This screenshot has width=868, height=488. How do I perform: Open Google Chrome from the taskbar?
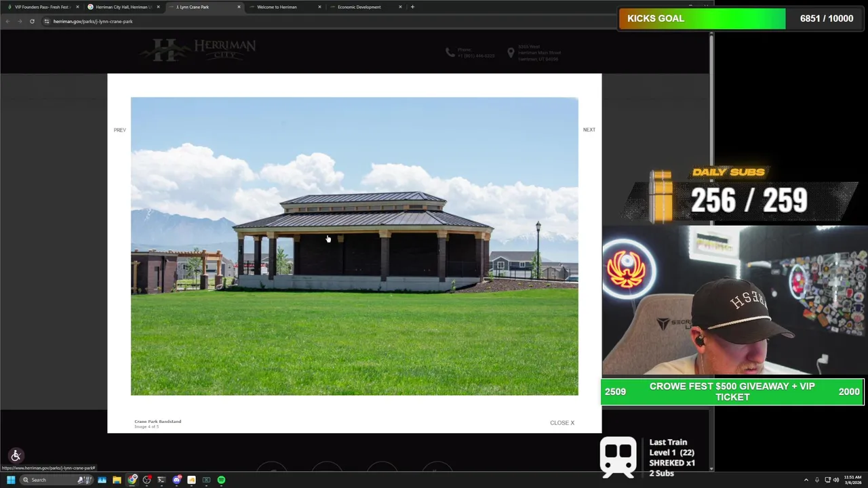coord(132,480)
